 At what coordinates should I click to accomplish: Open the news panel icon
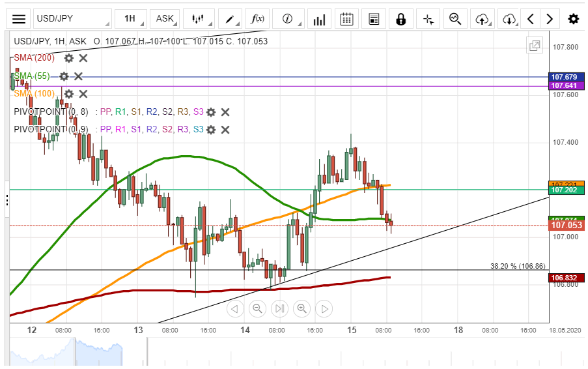coord(374,19)
